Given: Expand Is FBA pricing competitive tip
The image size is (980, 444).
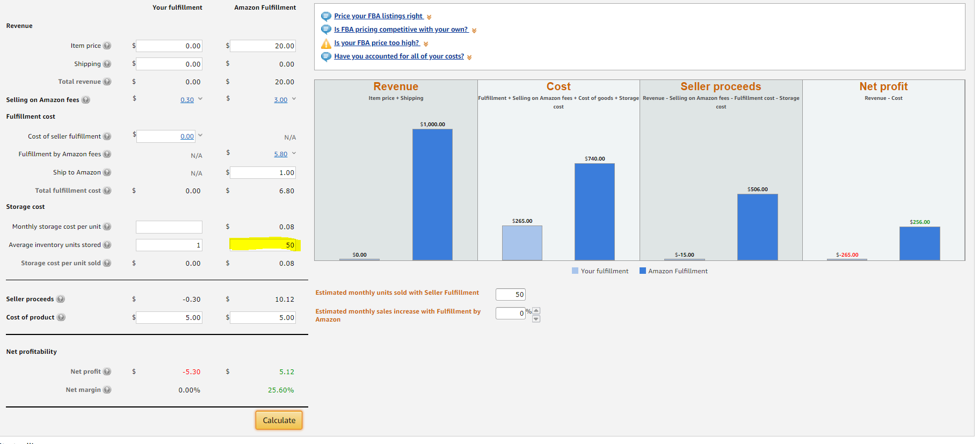Looking at the screenshot, I should pos(474,31).
